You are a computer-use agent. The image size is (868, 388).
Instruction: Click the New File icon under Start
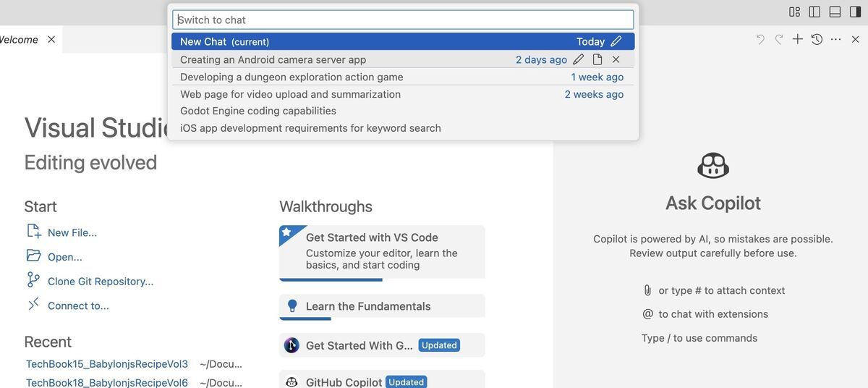tap(34, 232)
